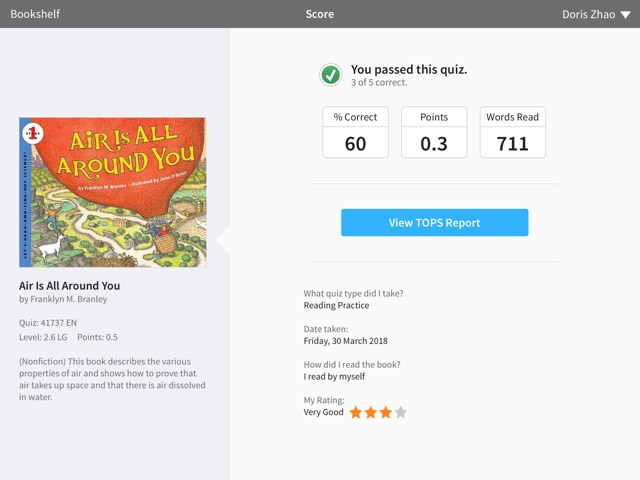Select the Points score box
Viewport: 640px width, 480px height.
tap(434, 132)
